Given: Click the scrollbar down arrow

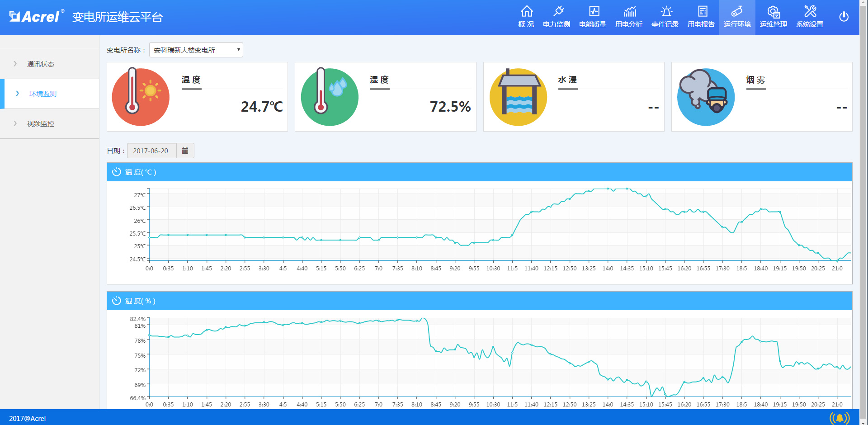Looking at the screenshot, I should [x=863, y=422].
